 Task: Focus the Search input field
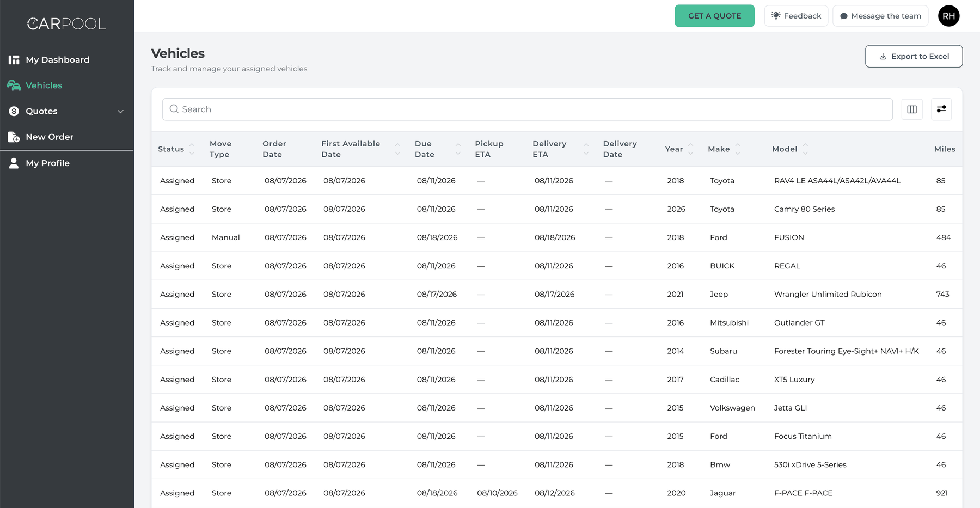pyautogui.click(x=527, y=109)
